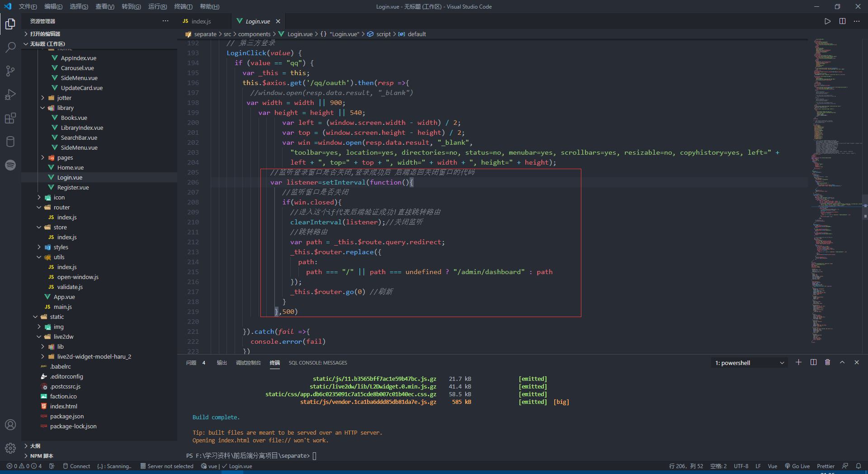The image size is (868, 474).
Task: Open Home.vue in the file tree
Action: [x=70, y=167]
